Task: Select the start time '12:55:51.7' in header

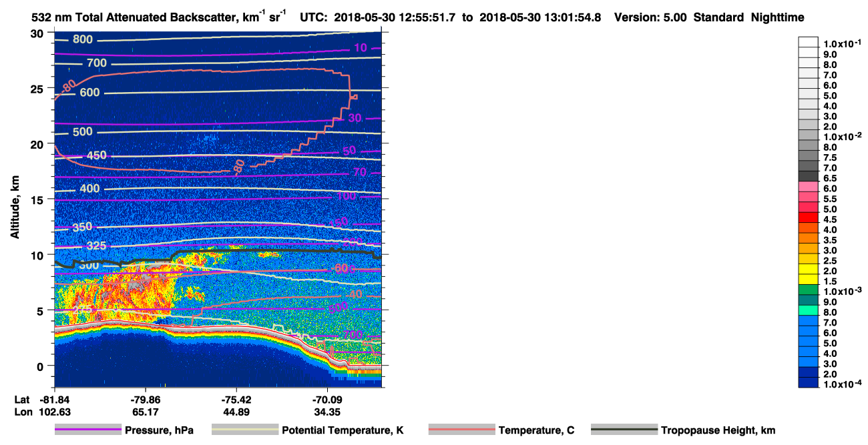Action: click(428, 17)
